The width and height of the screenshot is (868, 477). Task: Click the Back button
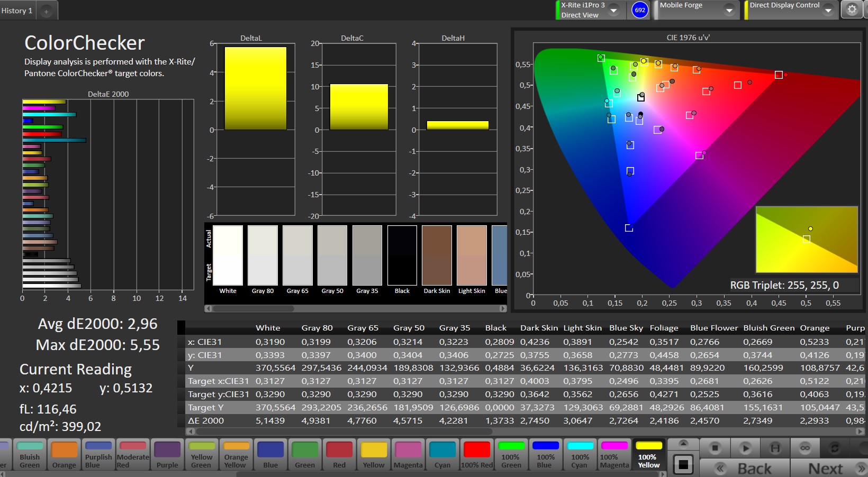tap(745, 469)
